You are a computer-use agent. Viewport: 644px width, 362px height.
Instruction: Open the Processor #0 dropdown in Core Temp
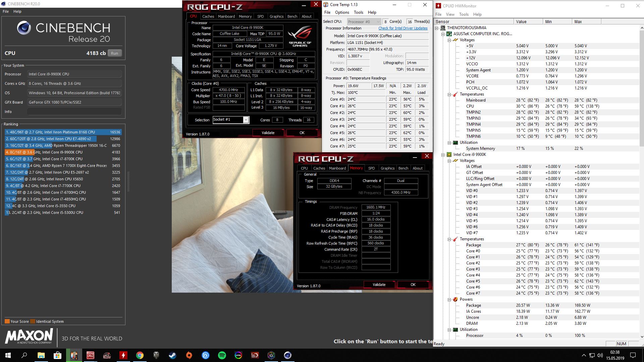click(x=364, y=22)
